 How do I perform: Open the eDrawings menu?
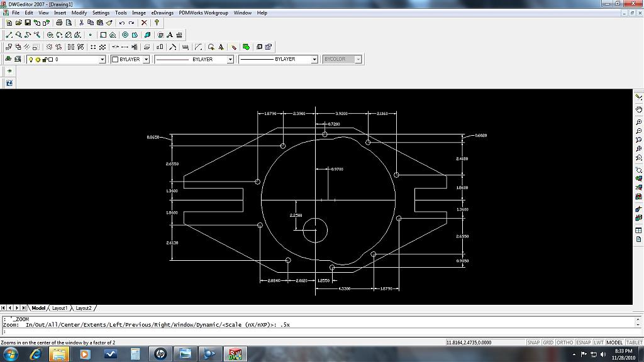coord(162,13)
